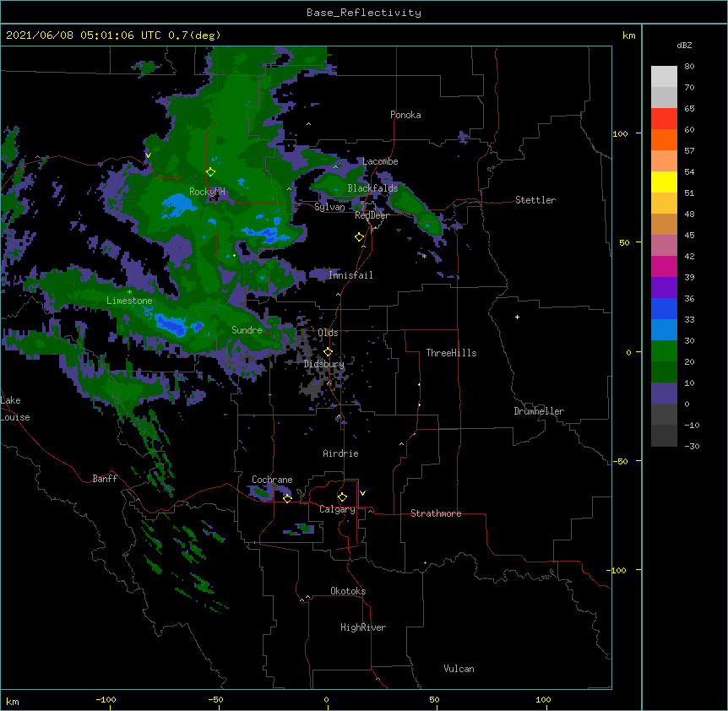728x711 pixels.
Task: Click the RedDeer label
Action: coord(372,215)
